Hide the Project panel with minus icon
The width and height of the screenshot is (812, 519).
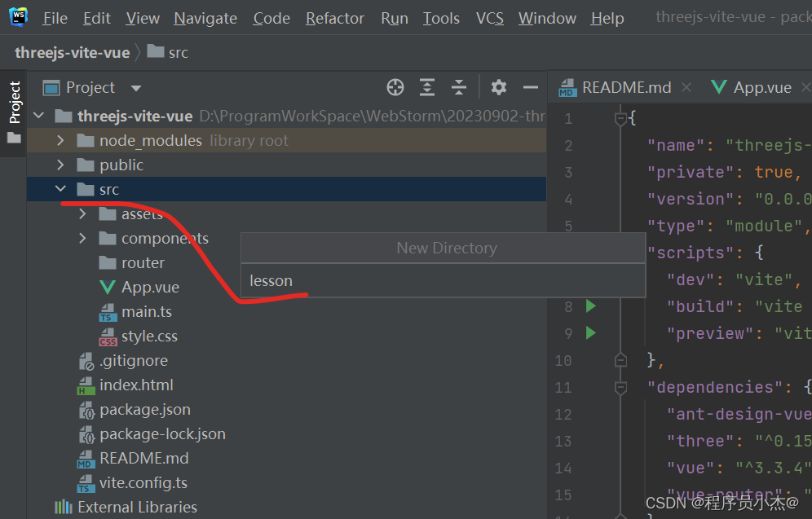click(x=530, y=87)
